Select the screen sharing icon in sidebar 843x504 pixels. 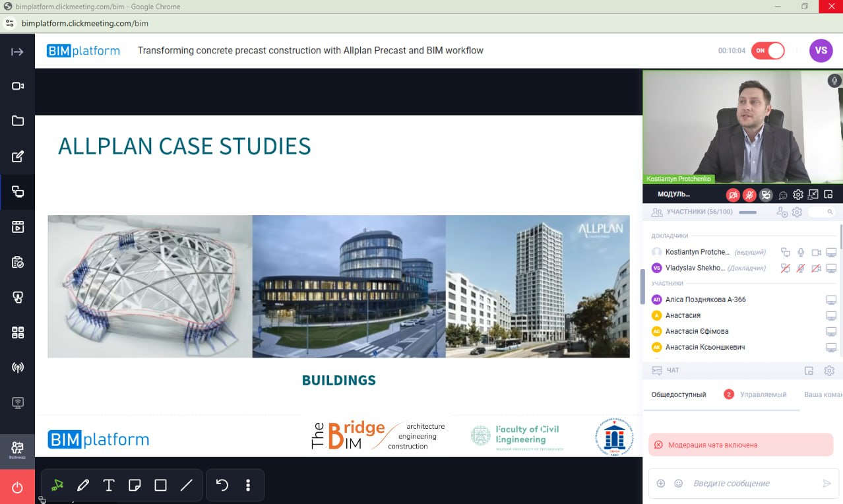click(x=18, y=192)
